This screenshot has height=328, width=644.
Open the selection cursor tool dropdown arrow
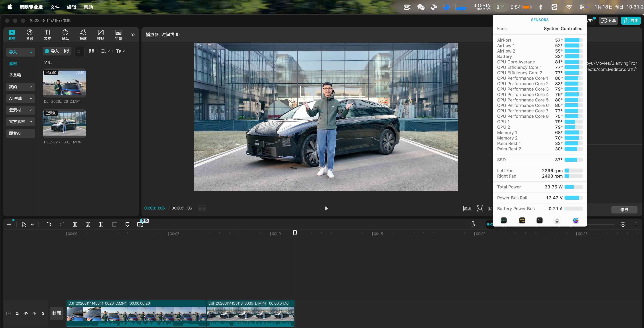(32, 225)
